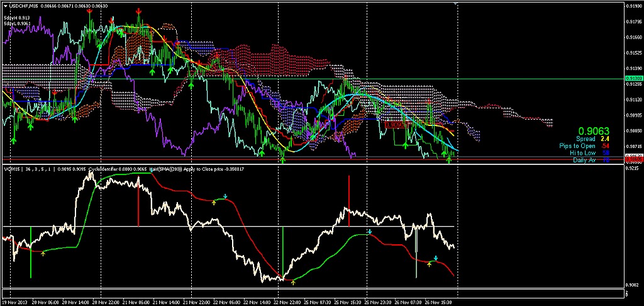Select the yellow up arrow near 20 Nov 06:00
This screenshot has height=306, width=644.
[43, 253]
